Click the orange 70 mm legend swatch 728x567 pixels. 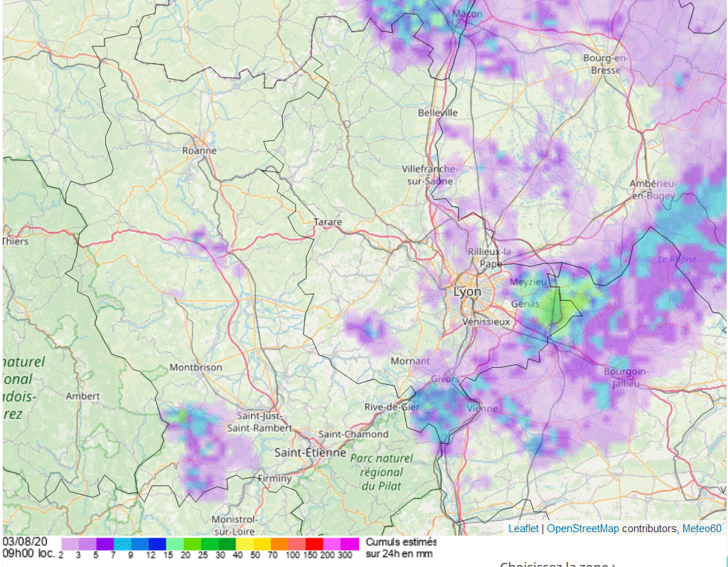pos(279,544)
